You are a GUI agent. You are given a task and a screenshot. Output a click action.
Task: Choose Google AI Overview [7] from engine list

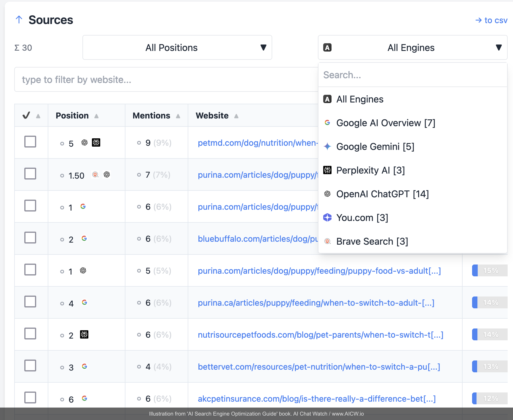(x=385, y=123)
